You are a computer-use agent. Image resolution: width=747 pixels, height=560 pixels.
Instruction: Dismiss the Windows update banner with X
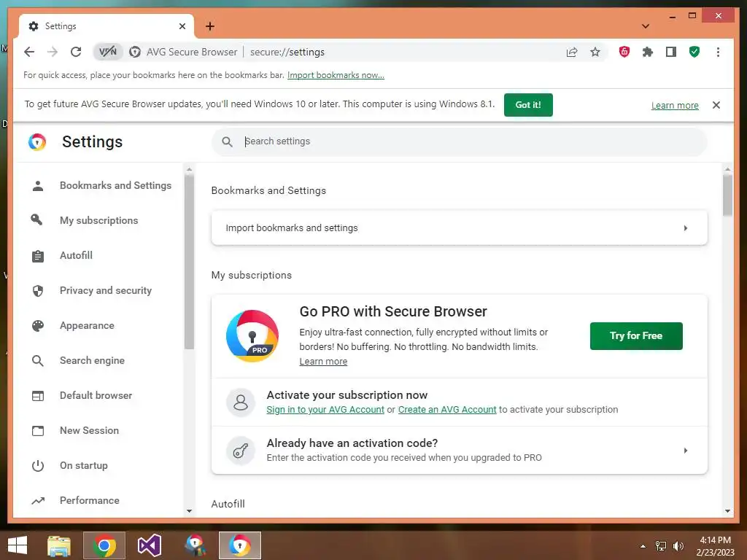pos(716,105)
